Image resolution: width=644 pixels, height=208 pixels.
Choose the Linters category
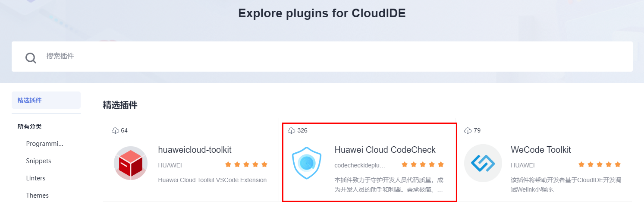point(35,178)
